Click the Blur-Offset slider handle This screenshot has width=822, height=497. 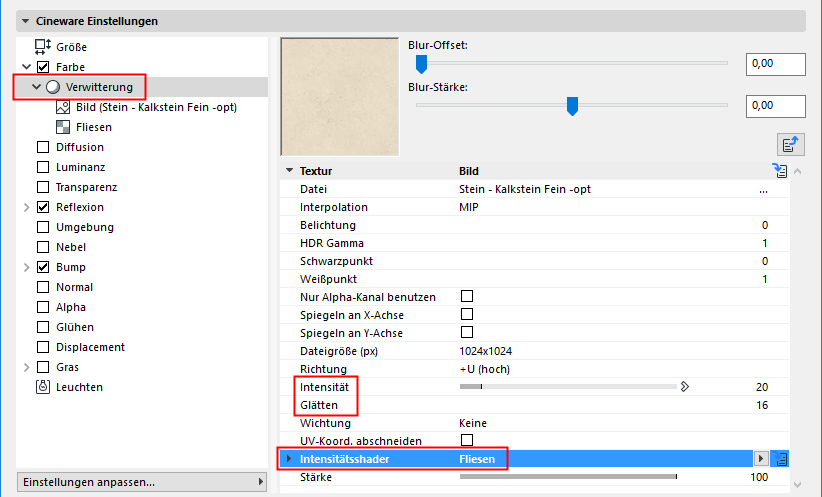tap(421, 64)
